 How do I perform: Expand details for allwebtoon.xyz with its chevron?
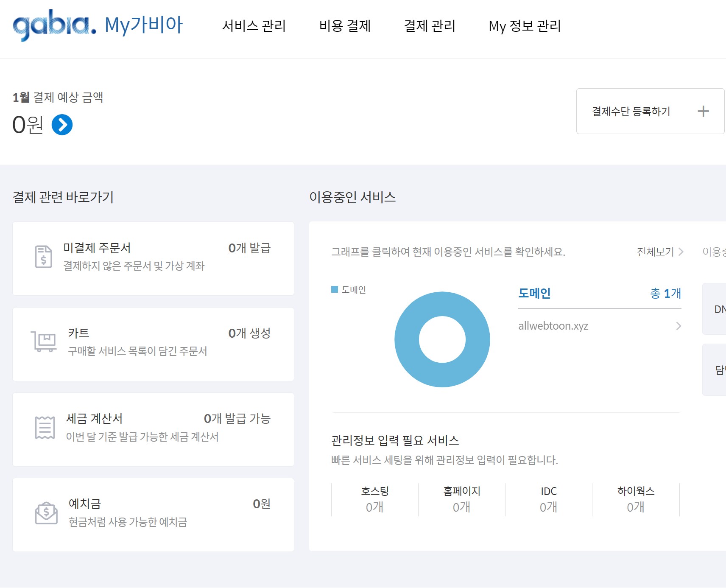pos(679,326)
